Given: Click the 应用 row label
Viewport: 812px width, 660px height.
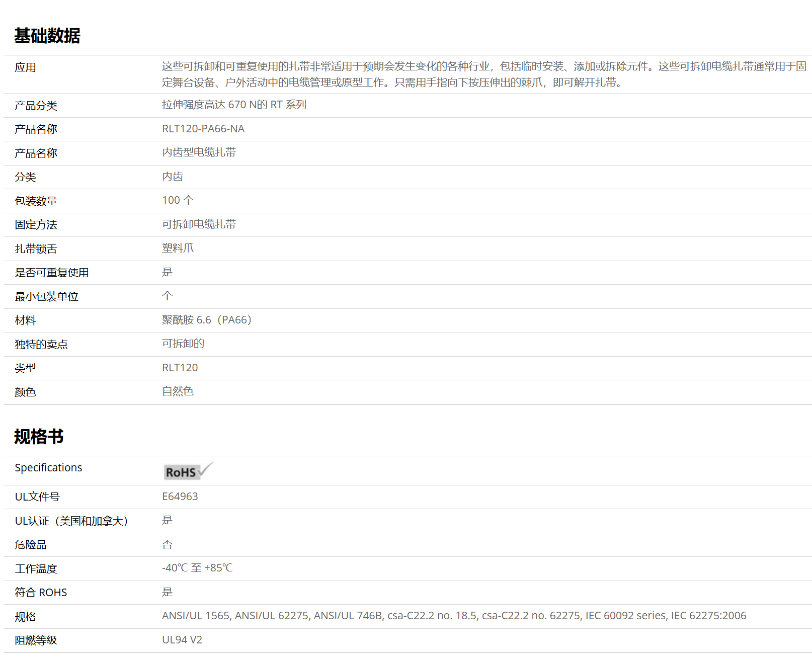Looking at the screenshot, I should coord(25,67).
